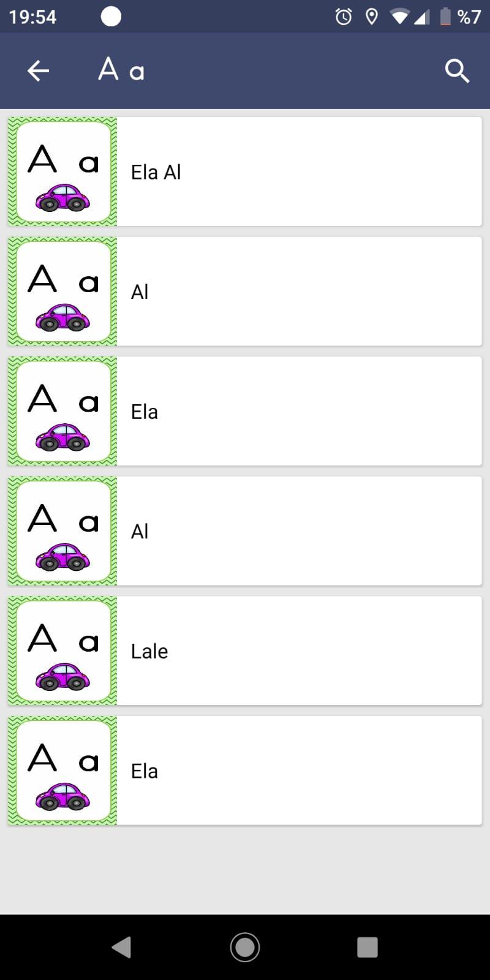Tap the back arrow in header

point(38,71)
